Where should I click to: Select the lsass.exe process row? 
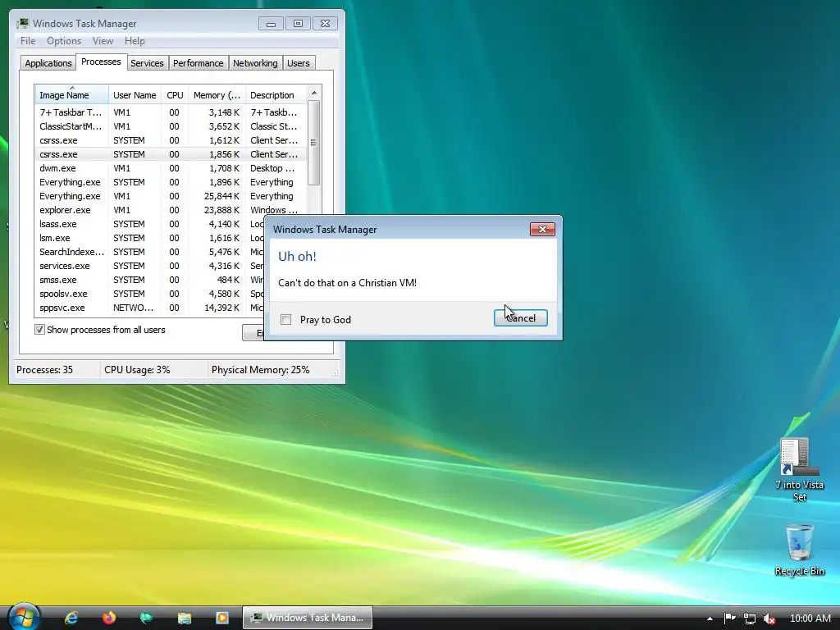[150, 224]
